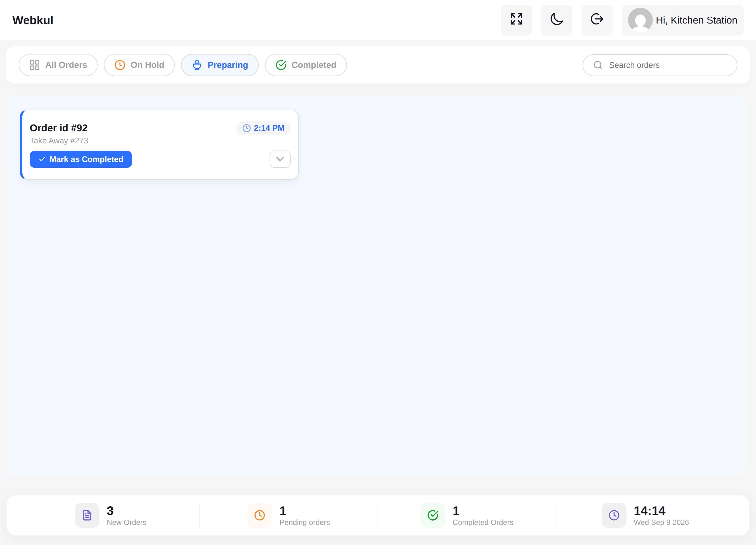This screenshot has width=756, height=545.
Task: Click the Pending orders clock icon
Action: coord(260,515)
